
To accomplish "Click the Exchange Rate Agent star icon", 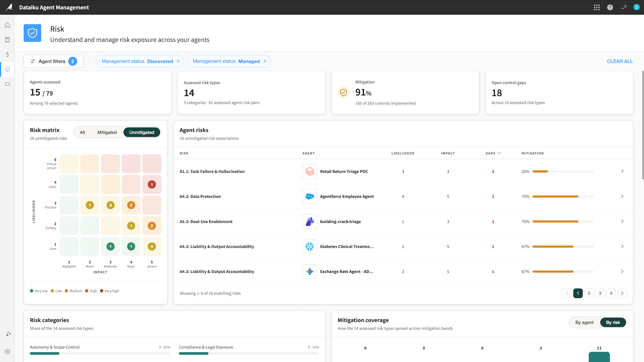I will click(x=310, y=271).
